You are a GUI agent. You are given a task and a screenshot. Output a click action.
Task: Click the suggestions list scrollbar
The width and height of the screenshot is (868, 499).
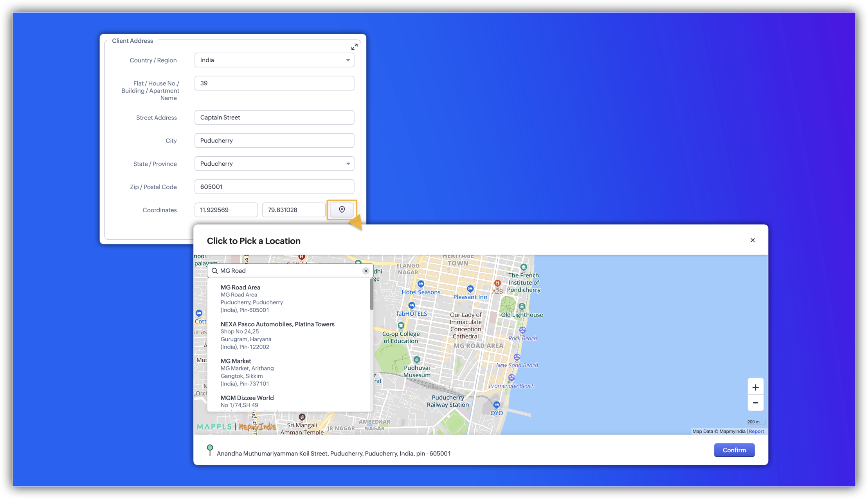371,295
